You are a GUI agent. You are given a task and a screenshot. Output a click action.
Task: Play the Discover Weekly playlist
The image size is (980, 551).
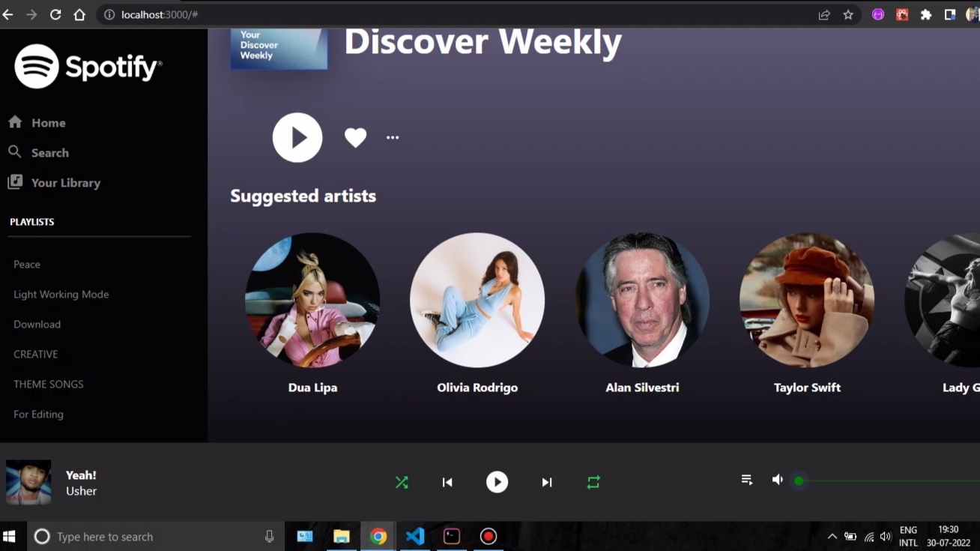(297, 138)
